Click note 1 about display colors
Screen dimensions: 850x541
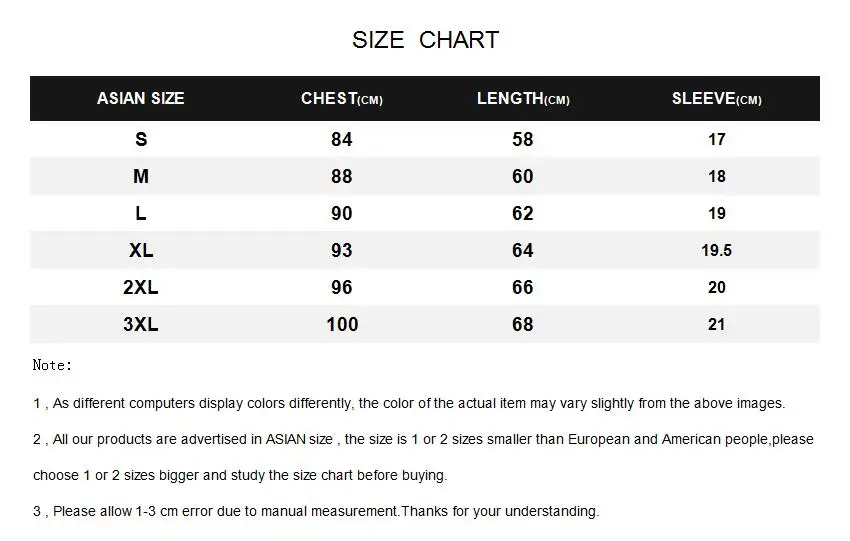click(x=409, y=403)
